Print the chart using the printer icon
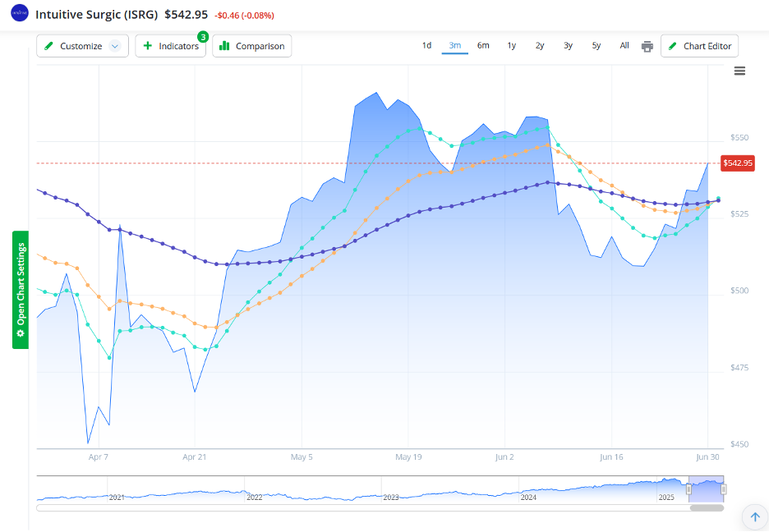Viewport: 769px width, 532px height. click(x=647, y=46)
